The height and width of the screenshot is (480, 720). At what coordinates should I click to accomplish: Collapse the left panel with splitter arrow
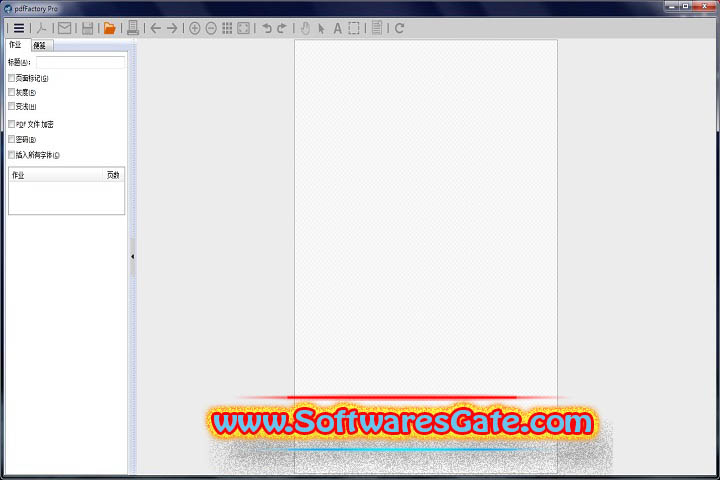pos(133,257)
